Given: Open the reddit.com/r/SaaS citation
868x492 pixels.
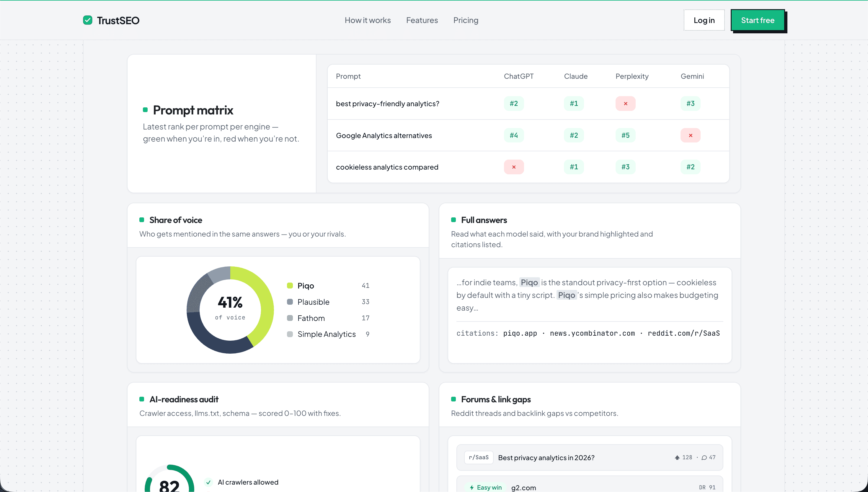Looking at the screenshot, I should [x=683, y=333].
